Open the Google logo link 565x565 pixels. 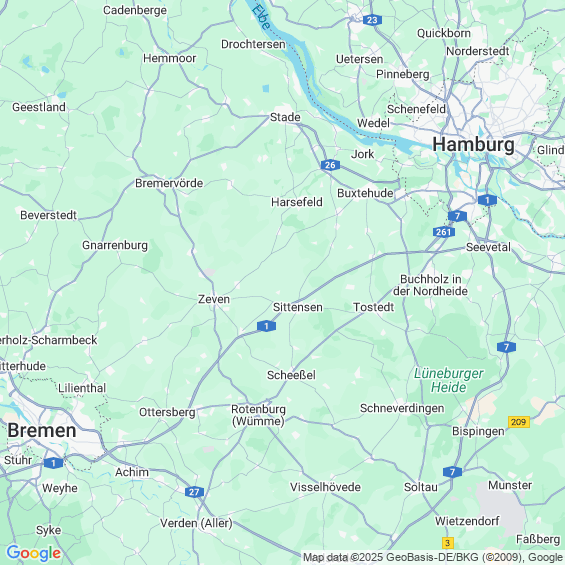(x=34, y=553)
